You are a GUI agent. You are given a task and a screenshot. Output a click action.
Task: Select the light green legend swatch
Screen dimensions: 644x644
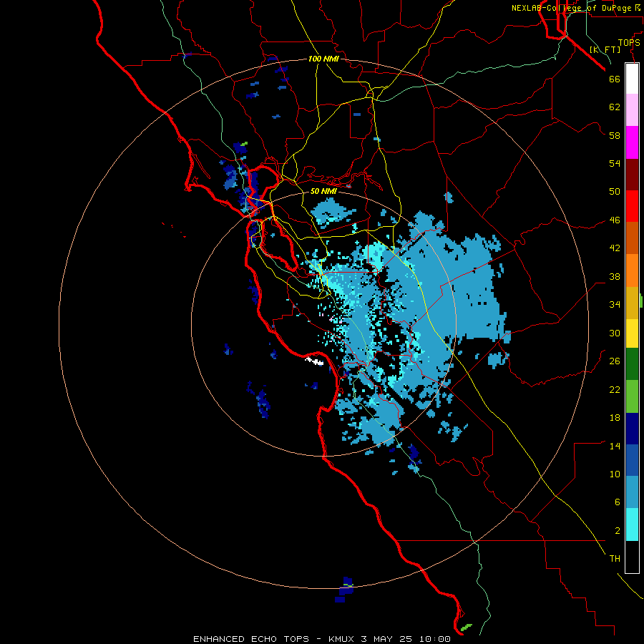[632, 396]
